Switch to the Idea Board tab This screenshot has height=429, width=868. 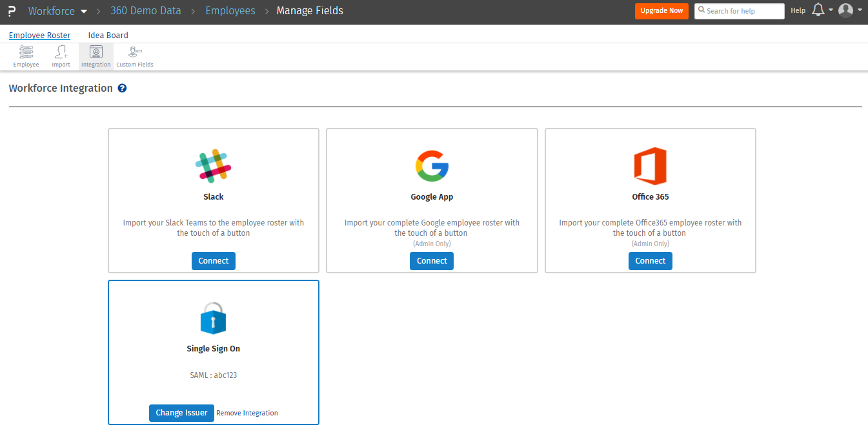click(108, 36)
